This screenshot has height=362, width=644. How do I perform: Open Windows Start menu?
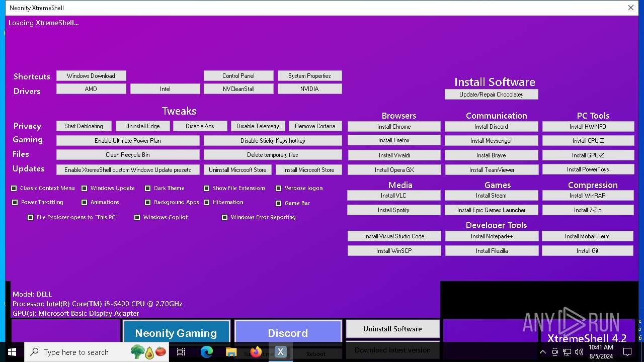click(12, 352)
